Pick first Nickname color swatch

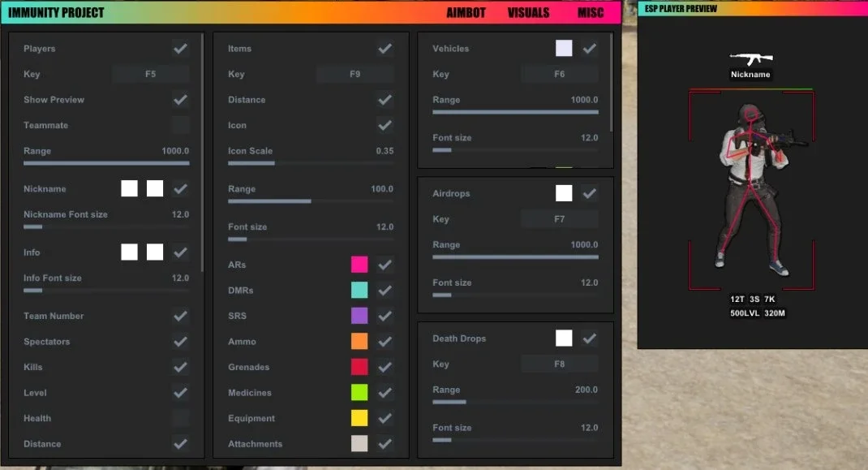129,188
